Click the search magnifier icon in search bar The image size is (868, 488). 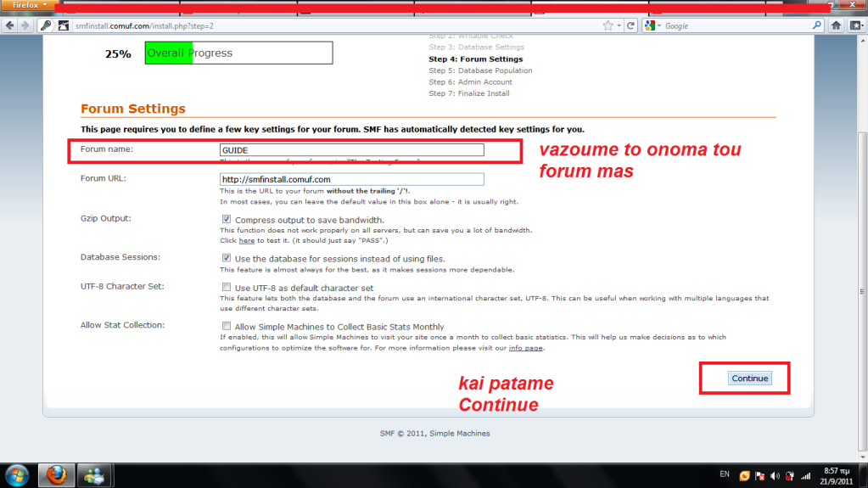click(817, 25)
